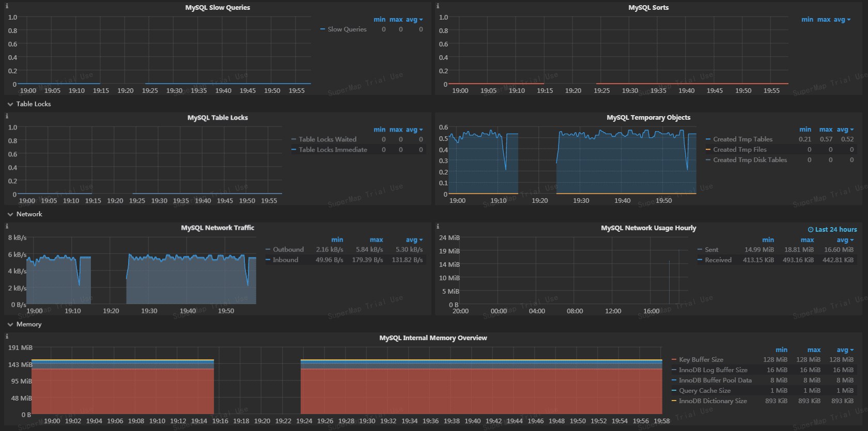Sort Temporary Objects legend by min
The width and height of the screenshot is (868, 431).
[805, 130]
